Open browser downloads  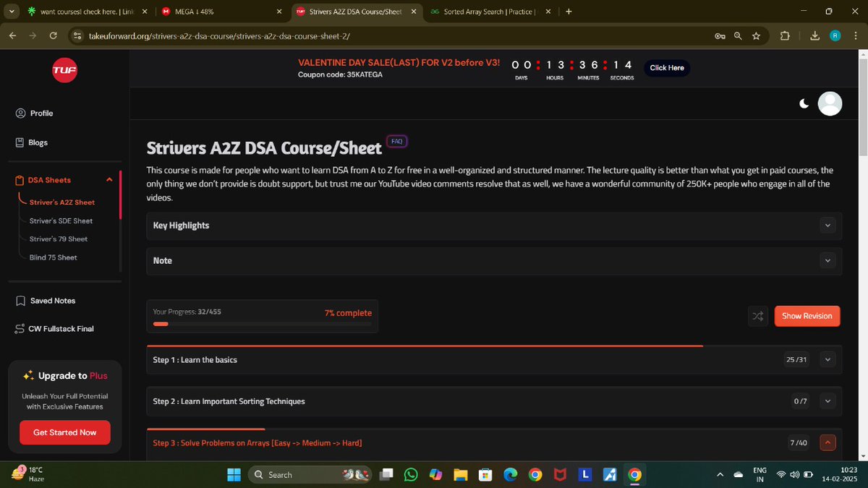[x=815, y=35]
